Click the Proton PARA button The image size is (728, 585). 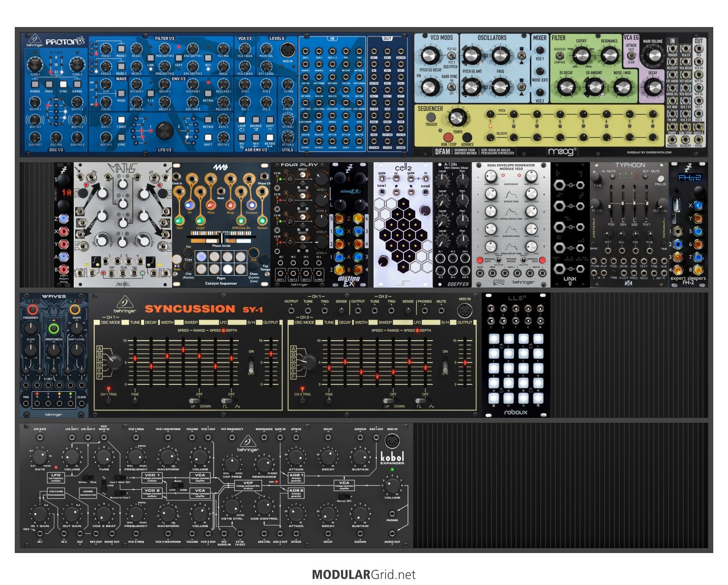point(49,84)
